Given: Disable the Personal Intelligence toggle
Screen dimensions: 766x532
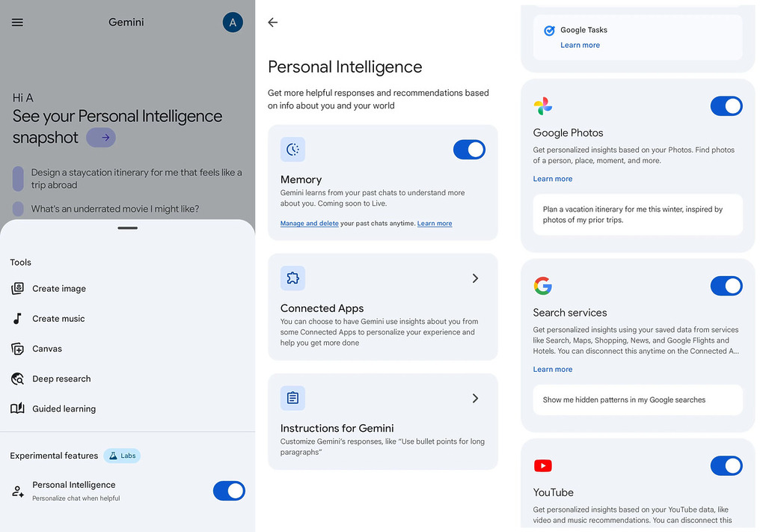Looking at the screenshot, I should [x=229, y=491].
